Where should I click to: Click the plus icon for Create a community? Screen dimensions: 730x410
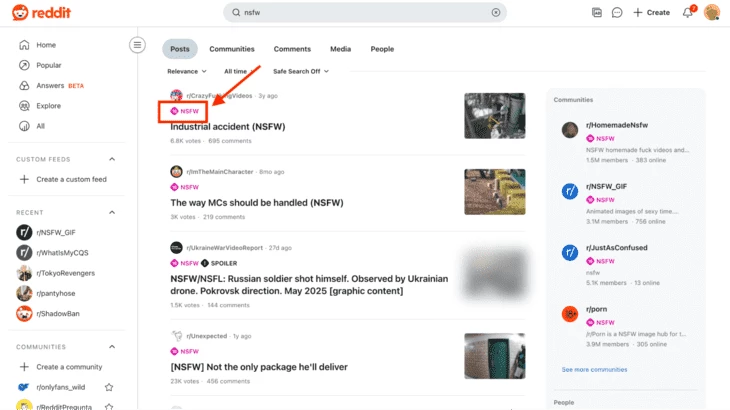coord(24,367)
